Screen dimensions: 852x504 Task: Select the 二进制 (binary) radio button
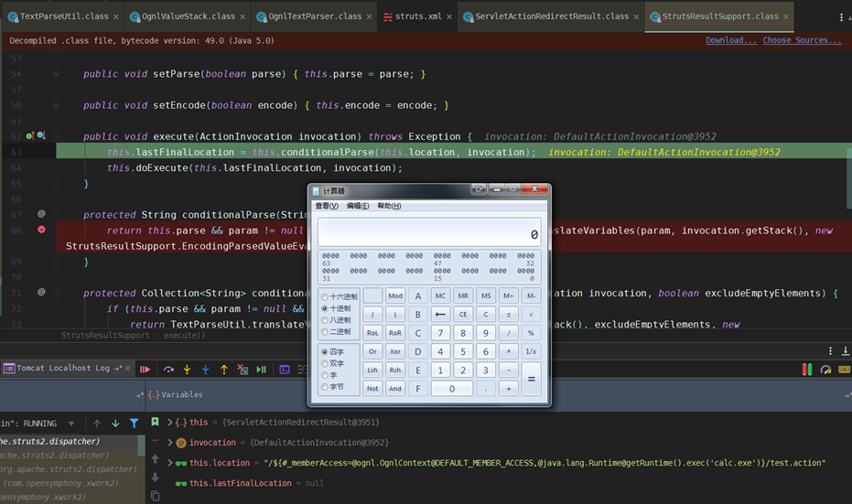coord(326,331)
